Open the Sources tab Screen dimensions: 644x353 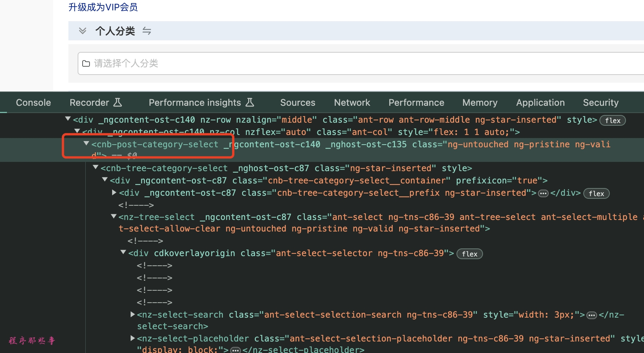tap(297, 103)
